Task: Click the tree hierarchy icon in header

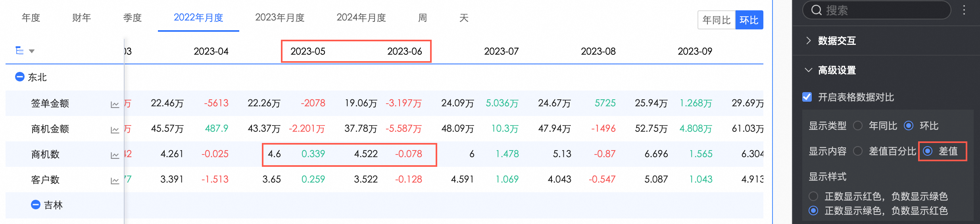Action: (x=19, y=50)
